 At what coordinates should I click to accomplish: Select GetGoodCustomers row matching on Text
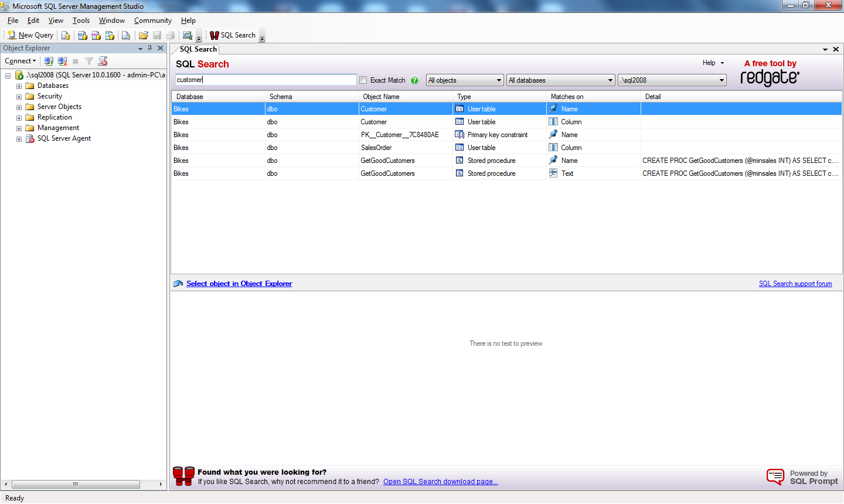point(506,173)
